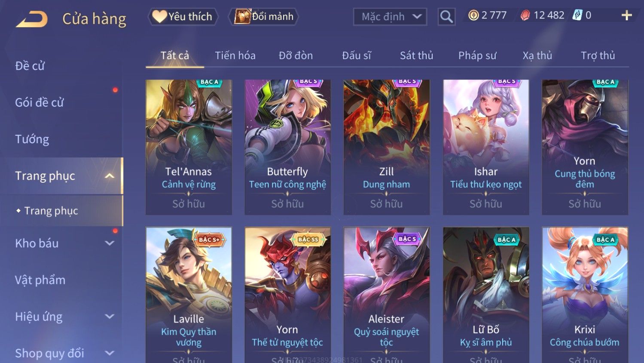The height and width of the screenshot is (363, 644).
Task: Collapse the Trang phục sidebar section
Action: [110, 176]
